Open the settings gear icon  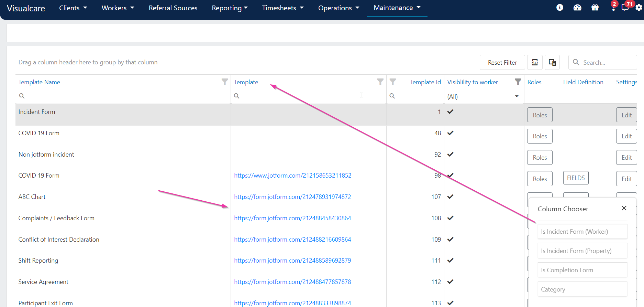(639, 8)
